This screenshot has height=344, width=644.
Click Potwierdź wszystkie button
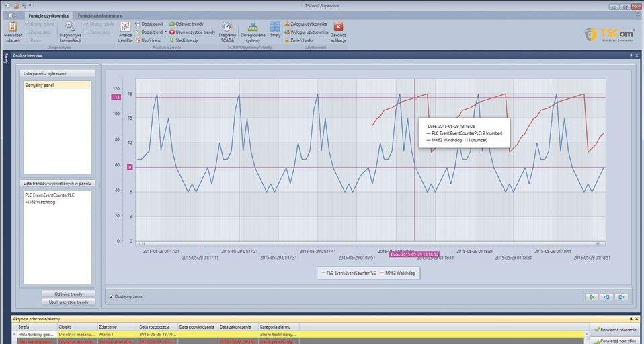click(615, 340)
